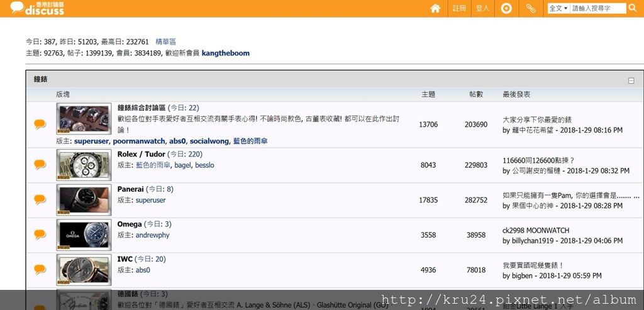This screenshot has height=310, width=644.
Task: Open moderator socialwong profile
Action: click(209, 141)
